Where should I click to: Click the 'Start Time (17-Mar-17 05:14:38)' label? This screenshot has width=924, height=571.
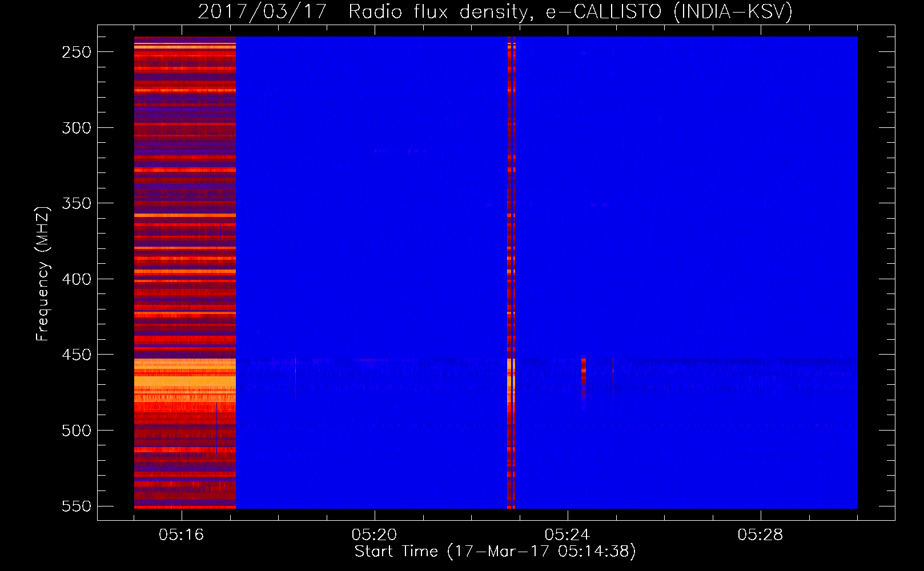point(495,552)
